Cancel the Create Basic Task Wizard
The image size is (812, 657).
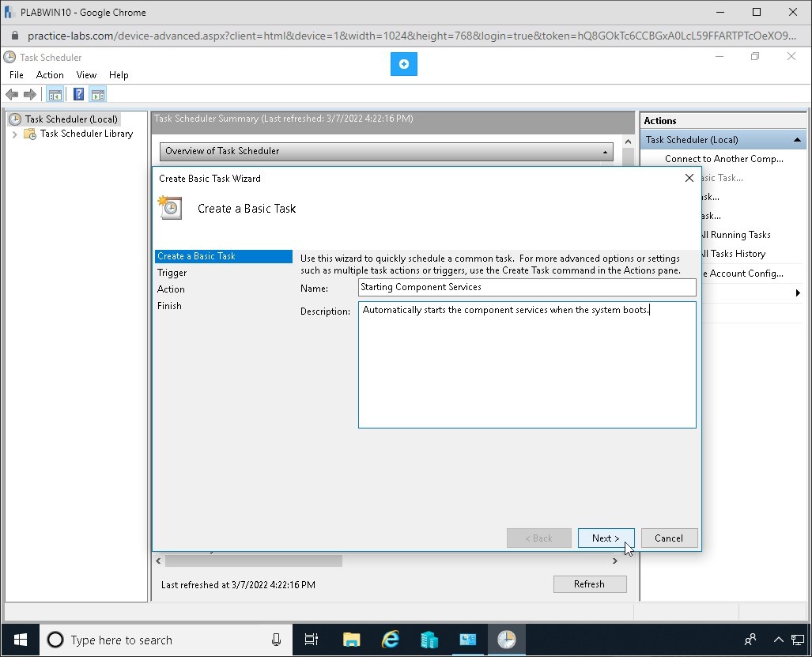coord(669,538)
